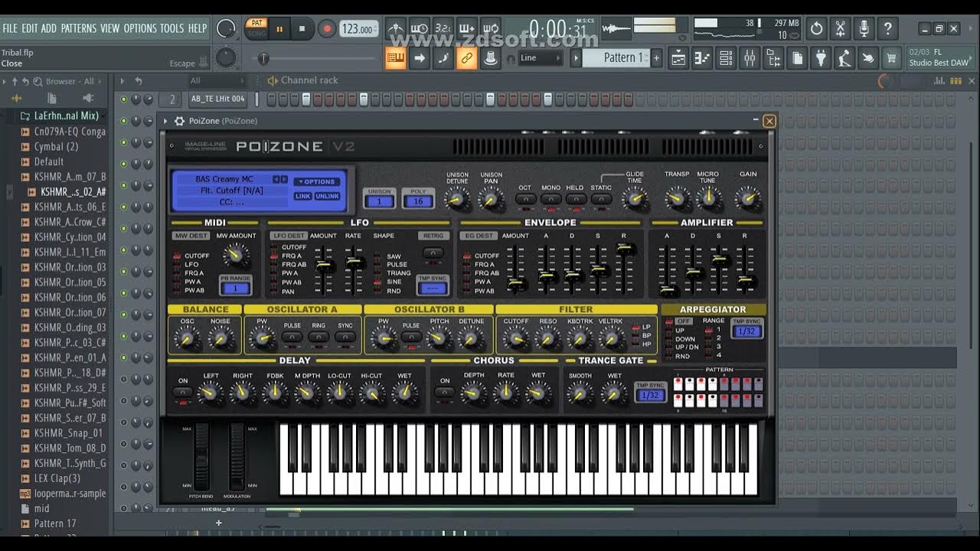Screen dimensions: 980x551
Task: Click the POLY 16 value box
Action: pos(418,201)
